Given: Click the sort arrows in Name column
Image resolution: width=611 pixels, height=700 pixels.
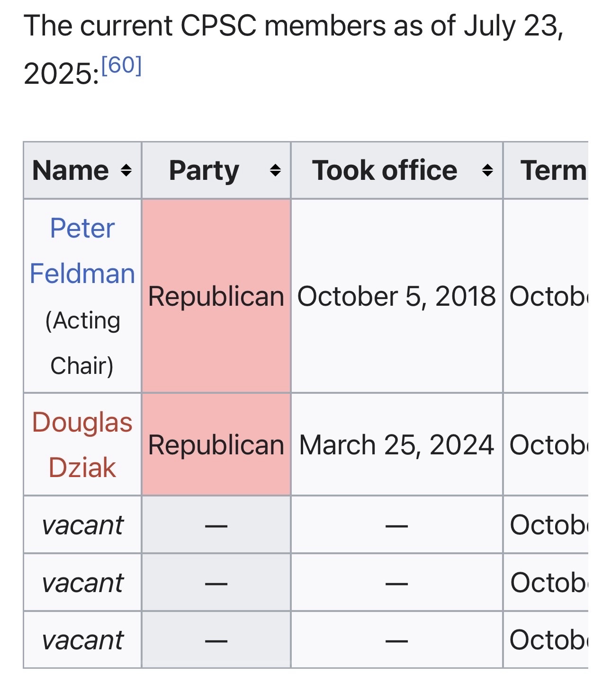Looking at the screenshot, I should click(x=126, y=170).
